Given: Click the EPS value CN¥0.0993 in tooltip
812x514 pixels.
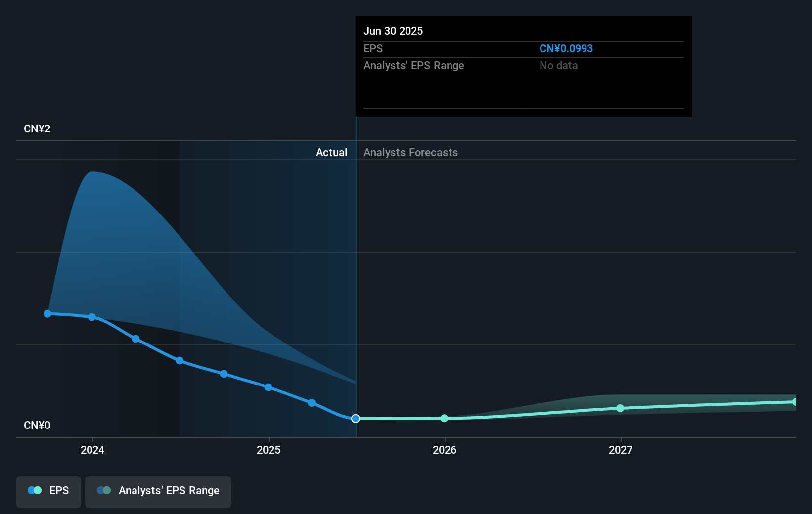Looking at the screenshot, I should (566, 48).
